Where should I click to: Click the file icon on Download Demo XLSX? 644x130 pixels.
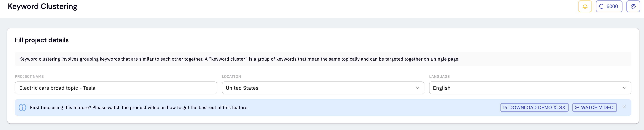pos(505,107)
